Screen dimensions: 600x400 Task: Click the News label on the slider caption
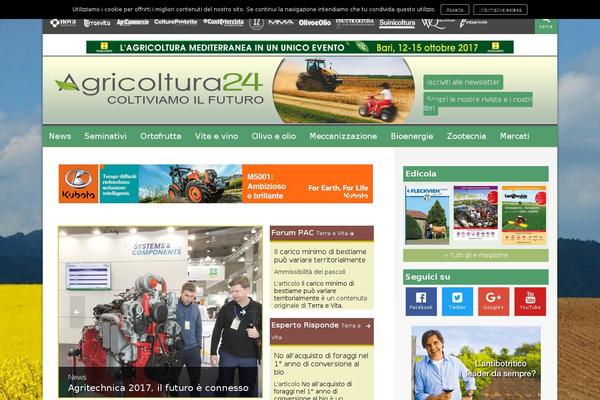point(77,377)
